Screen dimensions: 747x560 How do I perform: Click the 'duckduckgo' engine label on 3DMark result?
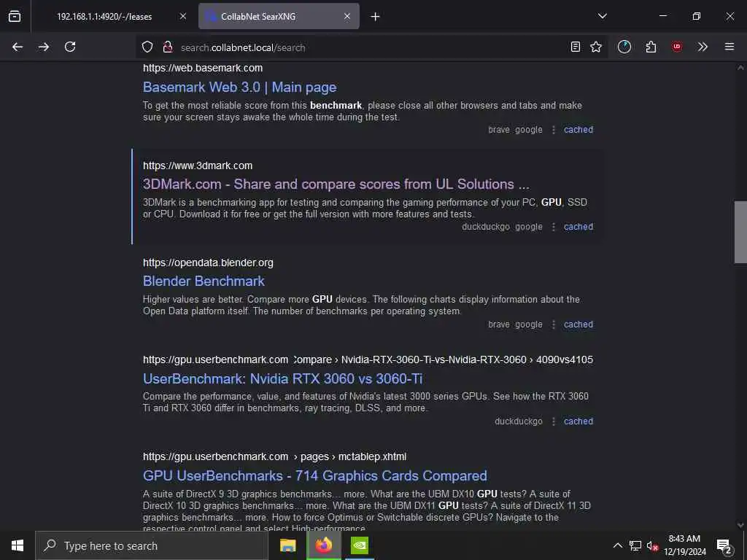click(485, 227)
